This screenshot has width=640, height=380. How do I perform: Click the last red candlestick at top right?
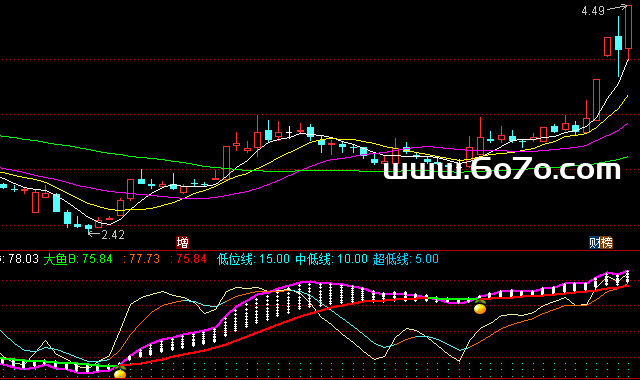click(629, 28)
